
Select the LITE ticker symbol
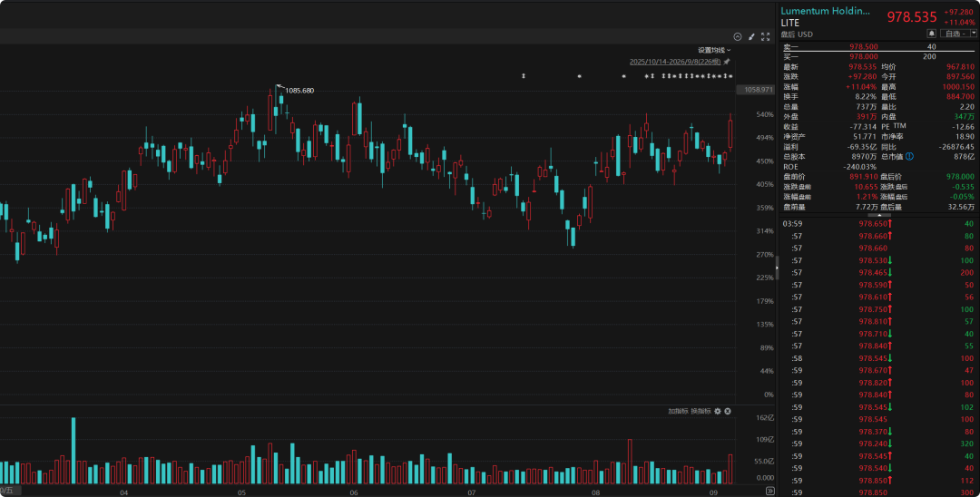790,23
